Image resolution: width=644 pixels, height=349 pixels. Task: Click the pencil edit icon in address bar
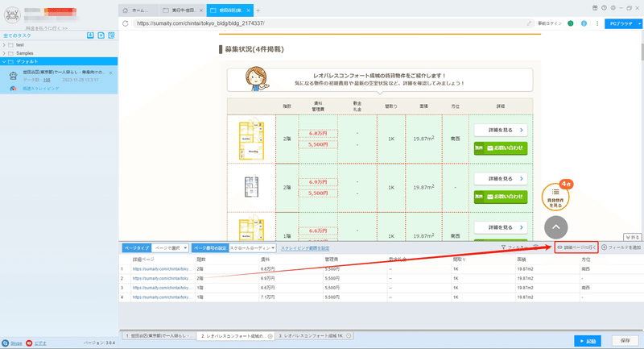coord(529,23)
